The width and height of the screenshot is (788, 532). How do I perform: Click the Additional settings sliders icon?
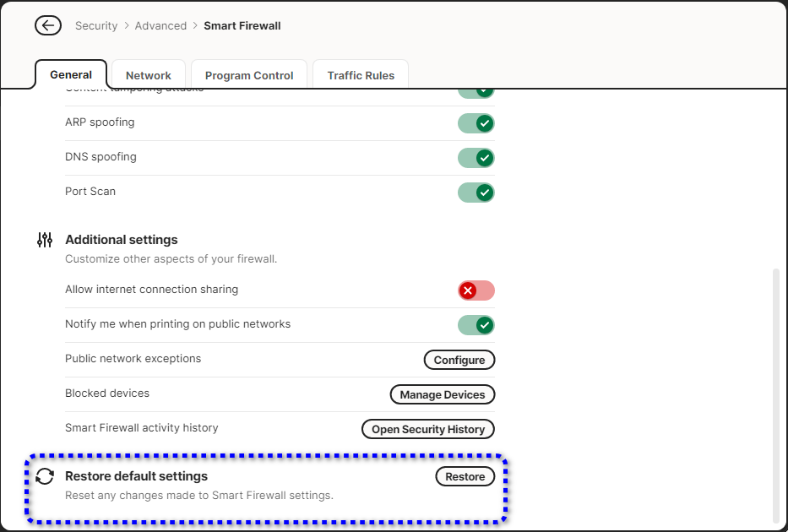click(x=45, y=240)
